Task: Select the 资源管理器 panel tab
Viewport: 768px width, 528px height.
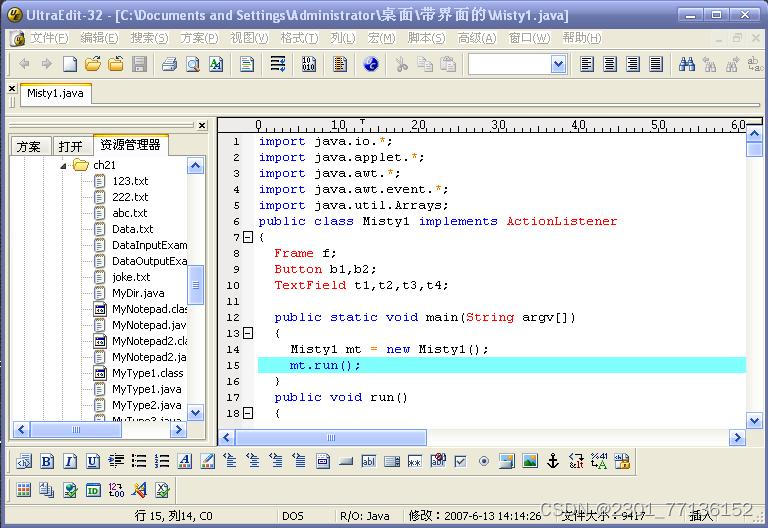Action: [x=130, y=145]
